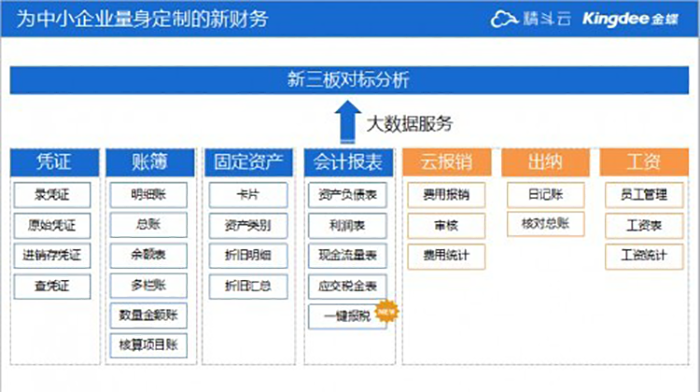Select the 出纳 module header

point(546,162)
